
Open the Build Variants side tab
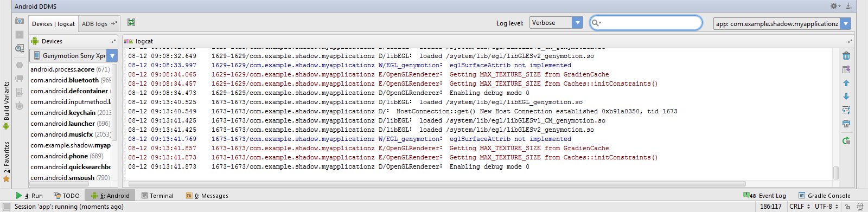[7, 105]
